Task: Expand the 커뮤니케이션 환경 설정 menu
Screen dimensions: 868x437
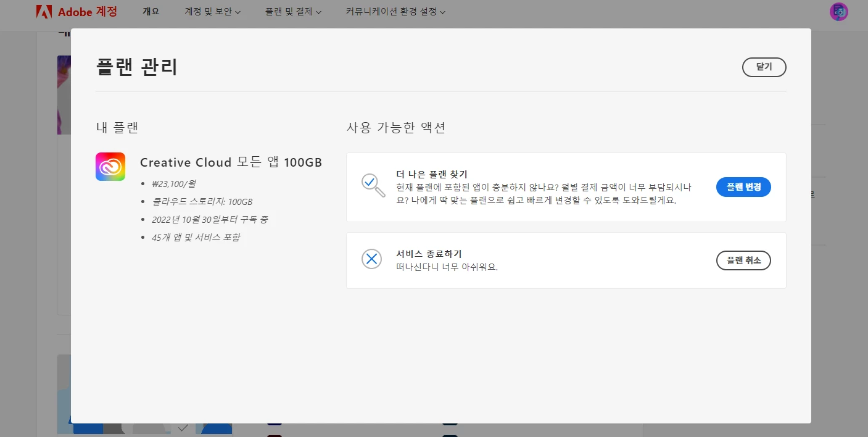Action: tap(395, 12)
